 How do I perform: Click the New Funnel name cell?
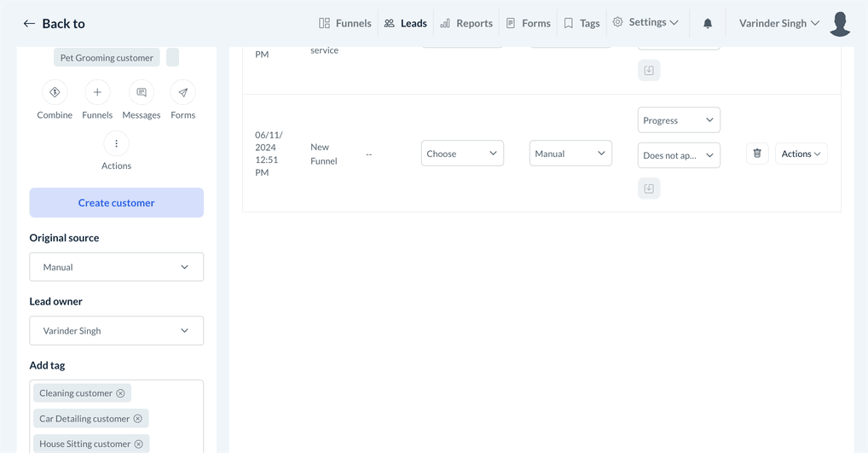[324, 154]
